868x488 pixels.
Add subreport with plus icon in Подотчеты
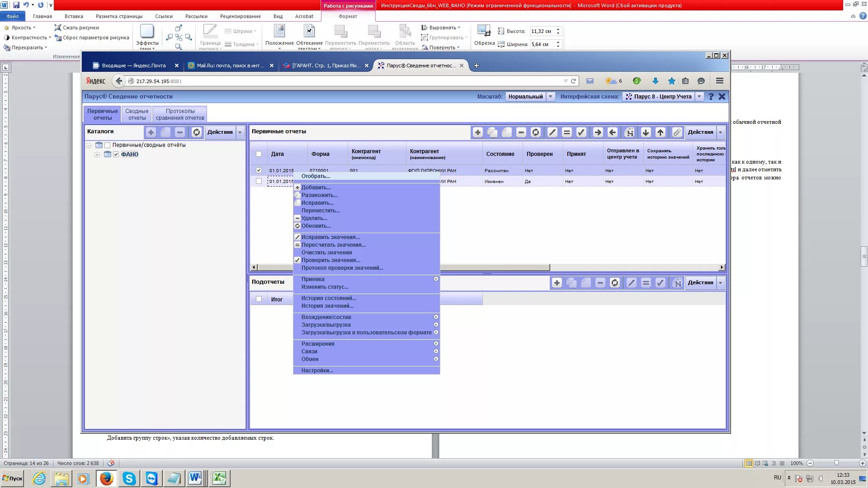click(x=557, y=283)
